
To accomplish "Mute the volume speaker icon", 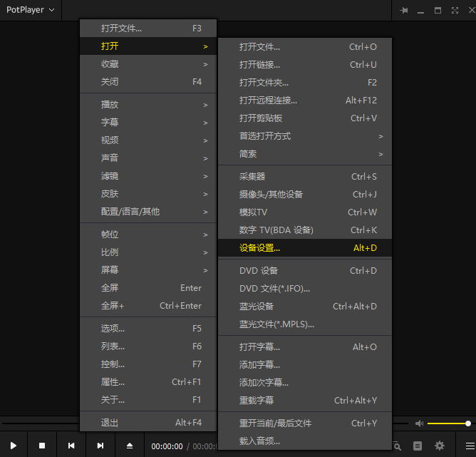I will (x=419, y=423).
